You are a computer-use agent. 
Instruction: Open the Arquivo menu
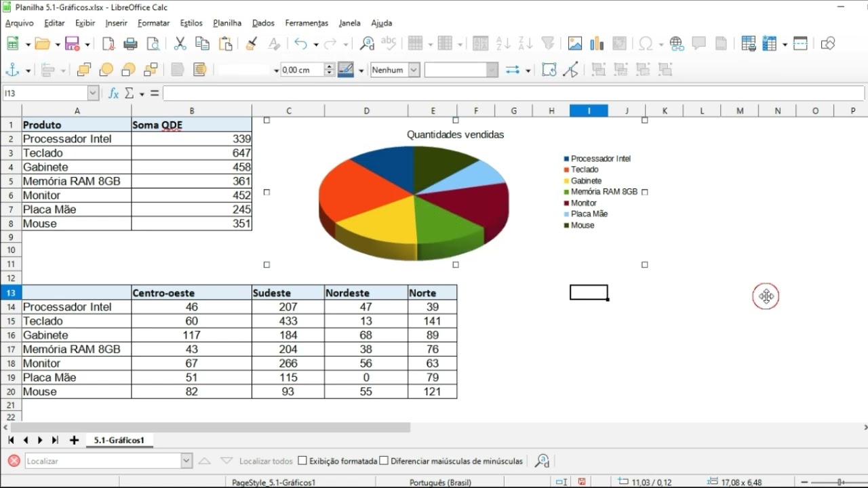click(20, 23)
